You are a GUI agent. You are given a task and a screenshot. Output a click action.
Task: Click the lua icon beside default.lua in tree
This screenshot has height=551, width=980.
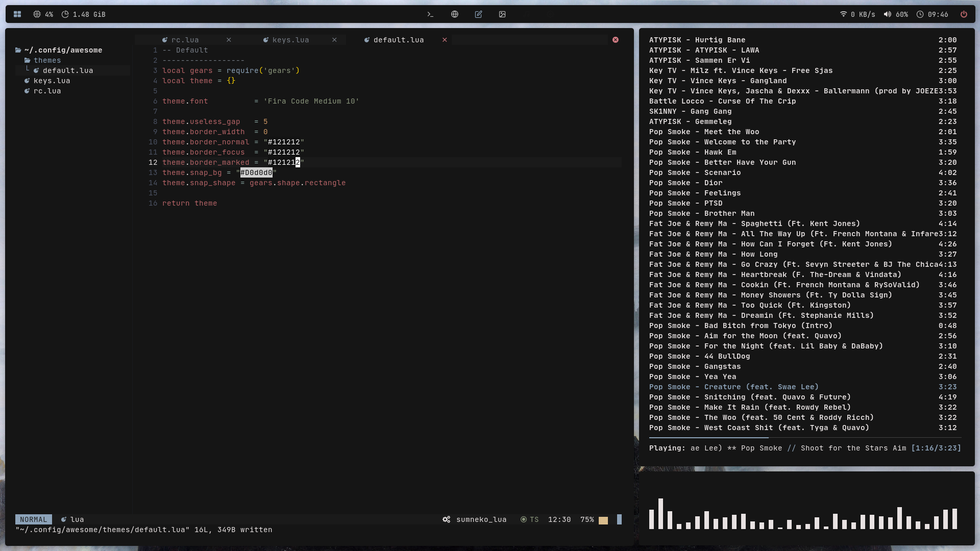pyautogui.click(x=36, y=70)
